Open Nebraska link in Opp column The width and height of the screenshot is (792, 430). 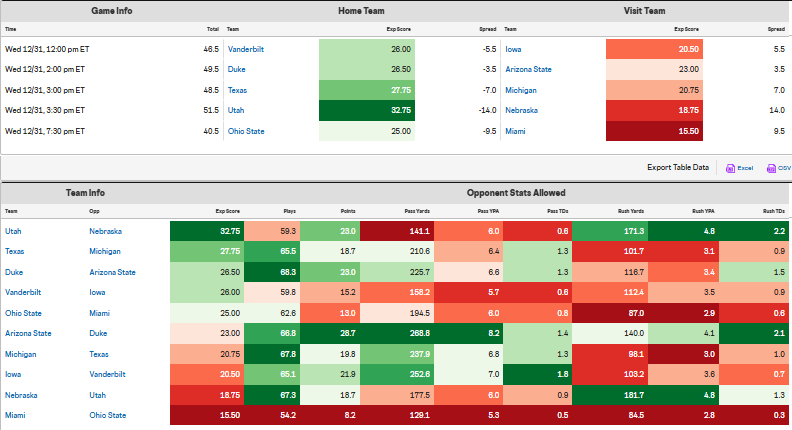[x=105, y=231]
